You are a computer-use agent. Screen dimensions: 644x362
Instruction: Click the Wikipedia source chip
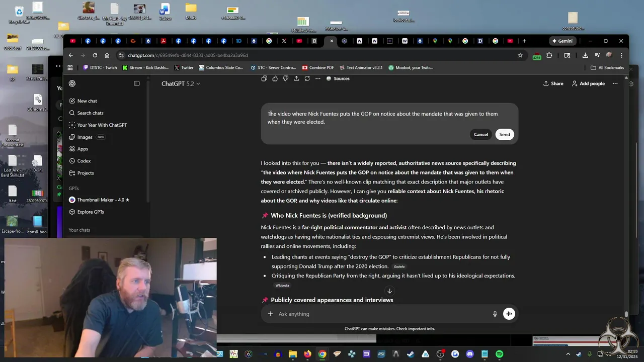coord(282,286)
